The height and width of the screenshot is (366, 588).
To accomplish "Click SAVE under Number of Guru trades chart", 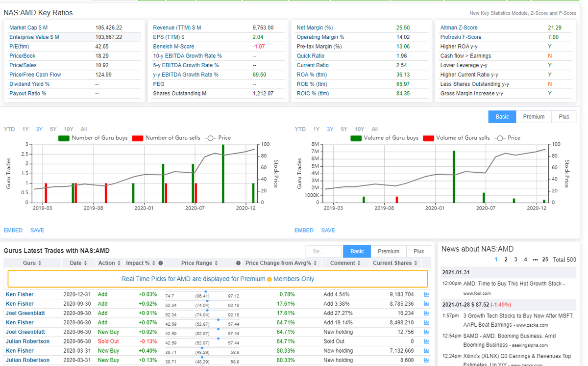I will coord(37,230).
